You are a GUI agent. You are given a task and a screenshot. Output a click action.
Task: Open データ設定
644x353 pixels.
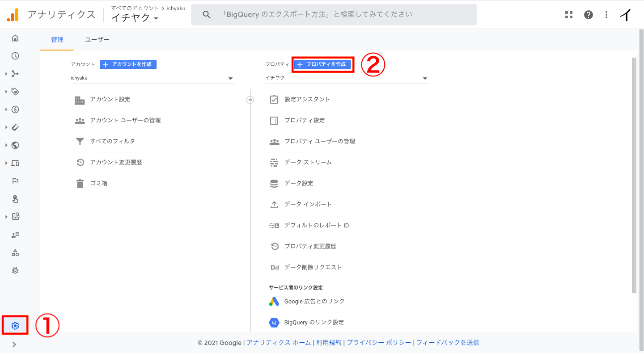tap(347, 184)
